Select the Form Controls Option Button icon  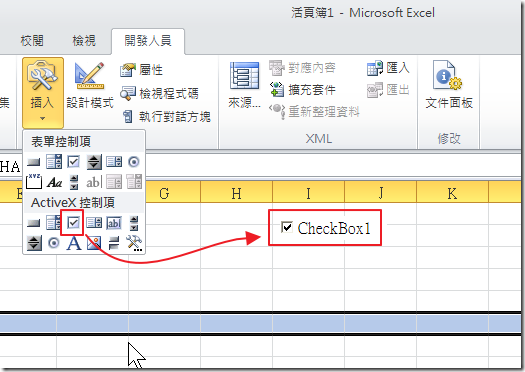coord(134,162)
